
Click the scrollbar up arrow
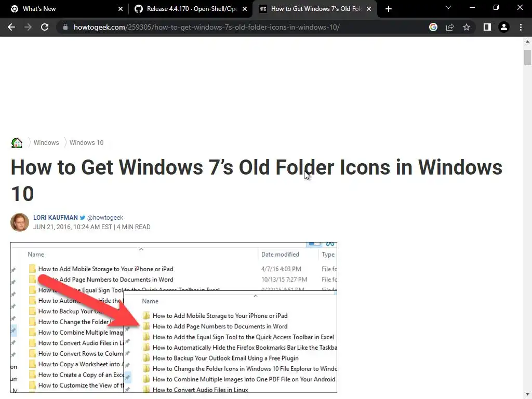pyautogui.click(x=527, y=42)
